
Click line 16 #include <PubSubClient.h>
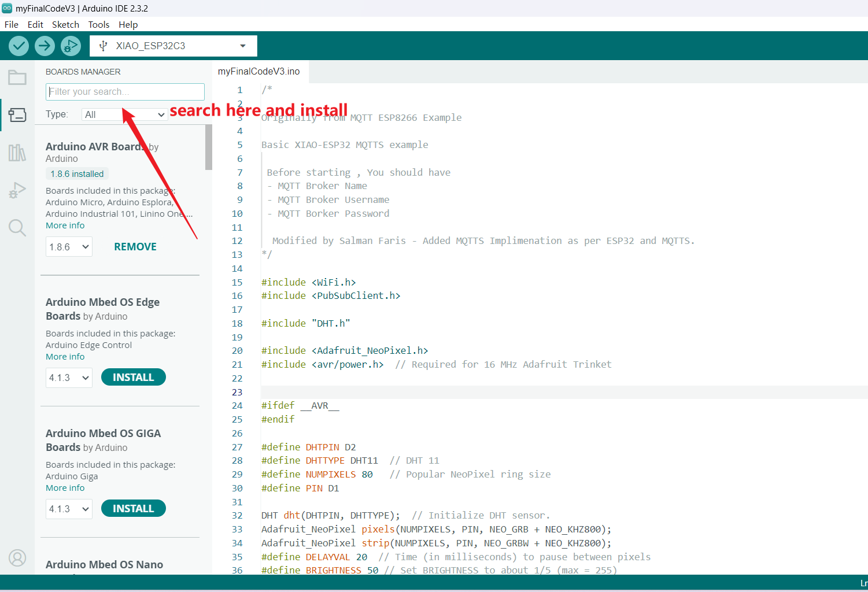(x=331, y=295)
